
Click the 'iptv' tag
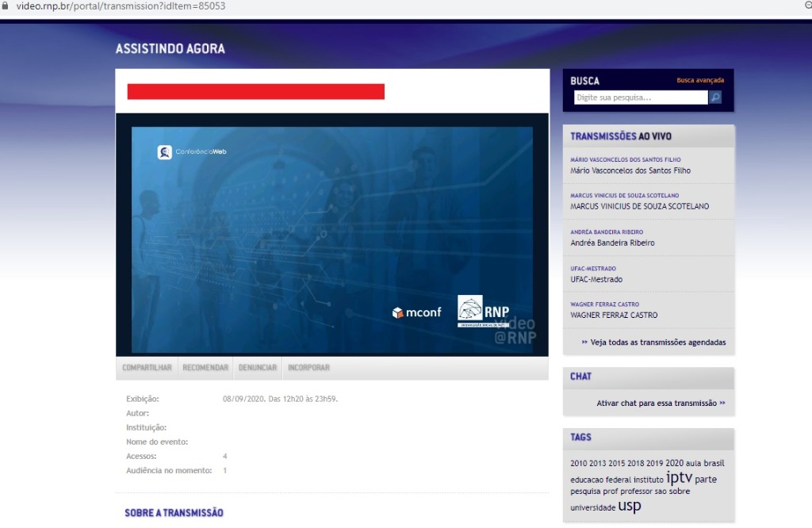point(679,477)
